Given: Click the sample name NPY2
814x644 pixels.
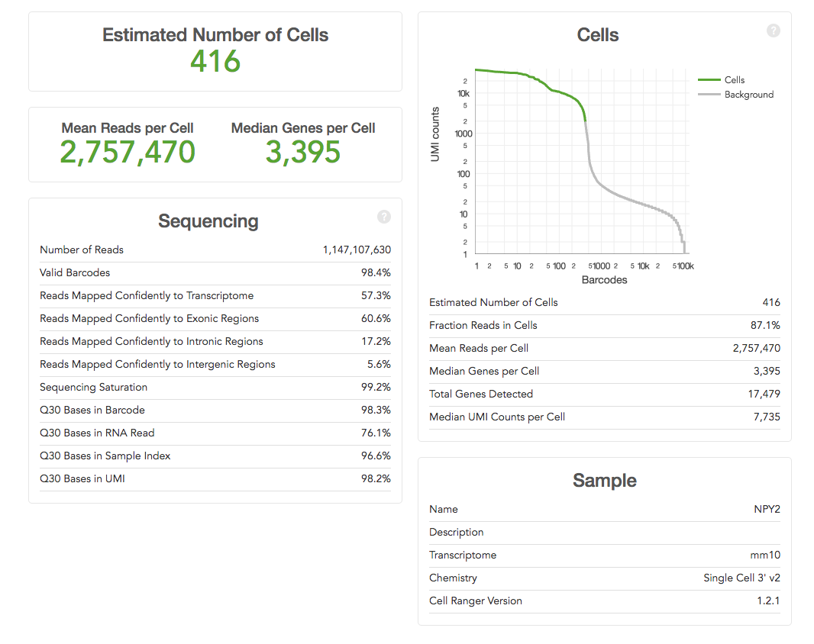Looking at the screenshot, I should click(x=767, y=509).
